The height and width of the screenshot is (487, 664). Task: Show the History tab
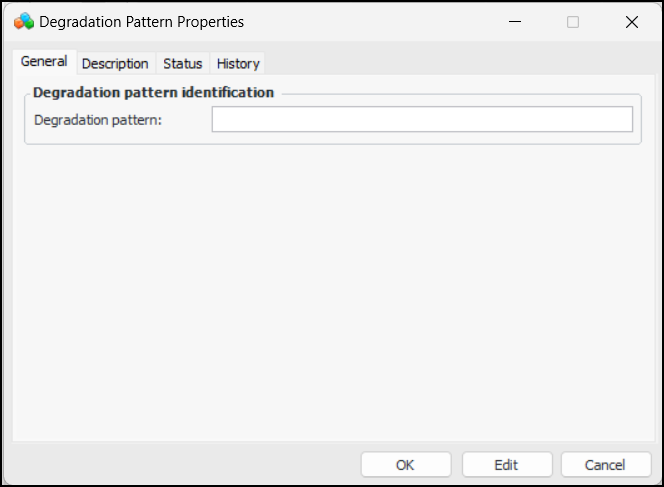(238, 63)
